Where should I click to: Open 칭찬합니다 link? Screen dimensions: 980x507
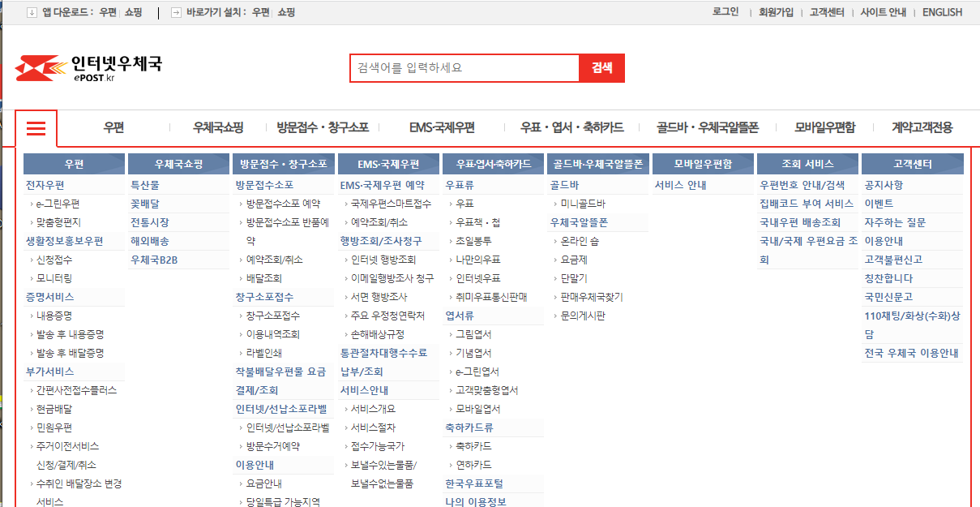tap(888, 278)
